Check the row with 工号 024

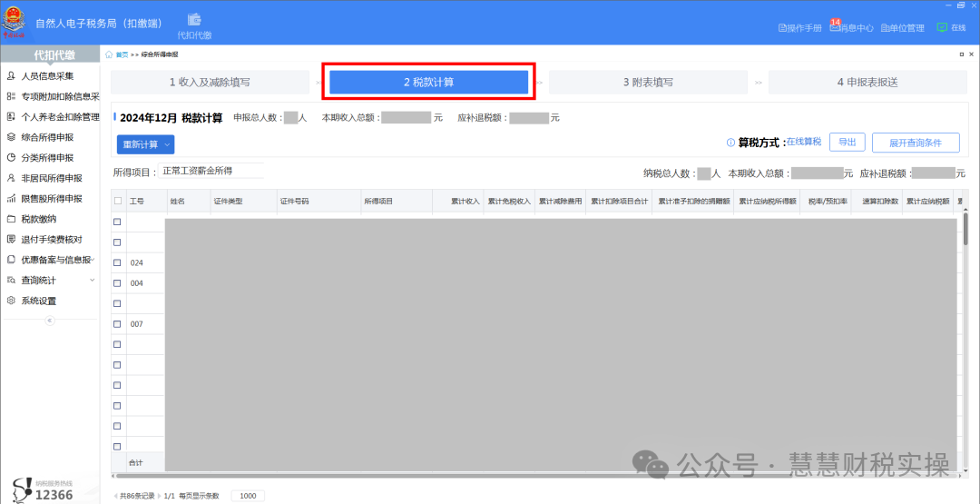coord(117,262)
